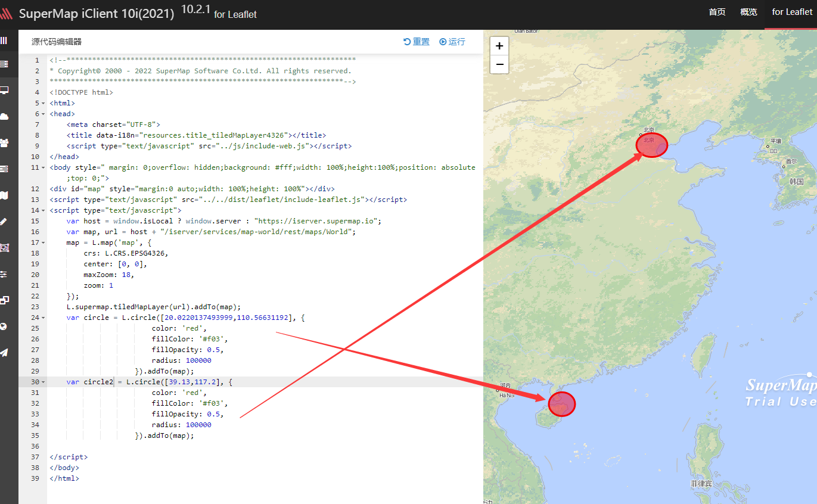Open the object-group sidebar icon
Viewport: 817px width, 504px height.
coord(4,247)
